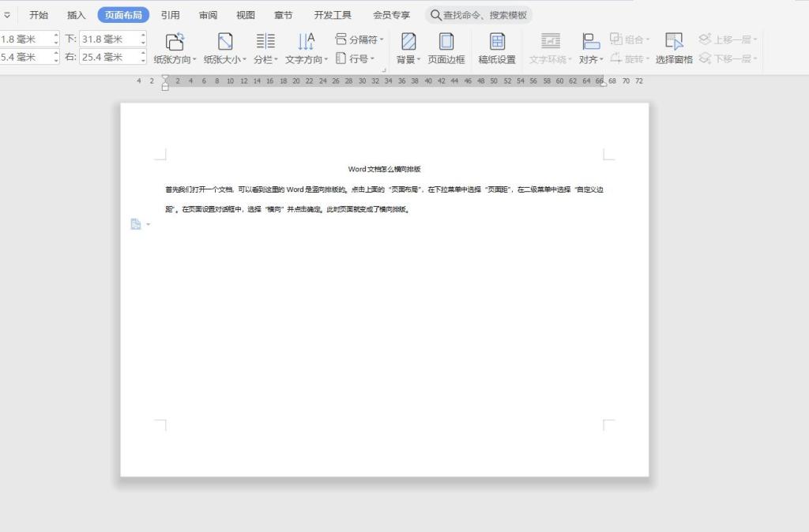The image size is (809, 532).
Task: Click the 下 (bottom) margin field showing 31.8 毫米
Action: (109, 39)
